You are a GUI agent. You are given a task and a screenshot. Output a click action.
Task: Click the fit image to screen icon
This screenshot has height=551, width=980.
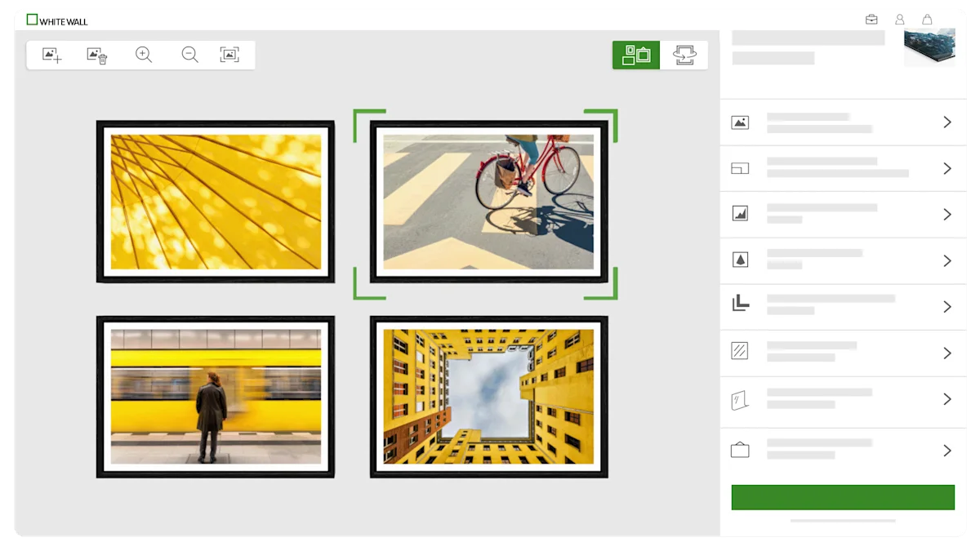click(x=229, y=55)
